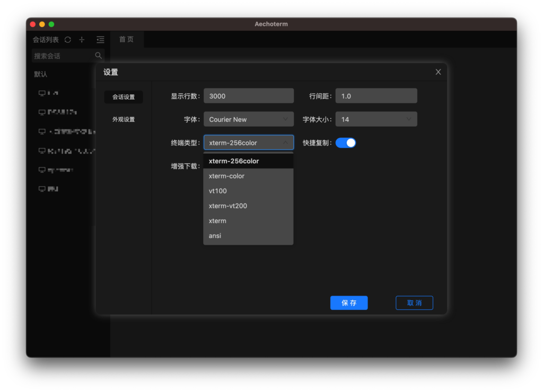
Task: Click the first session monitor icon
Action: [42, 93]
